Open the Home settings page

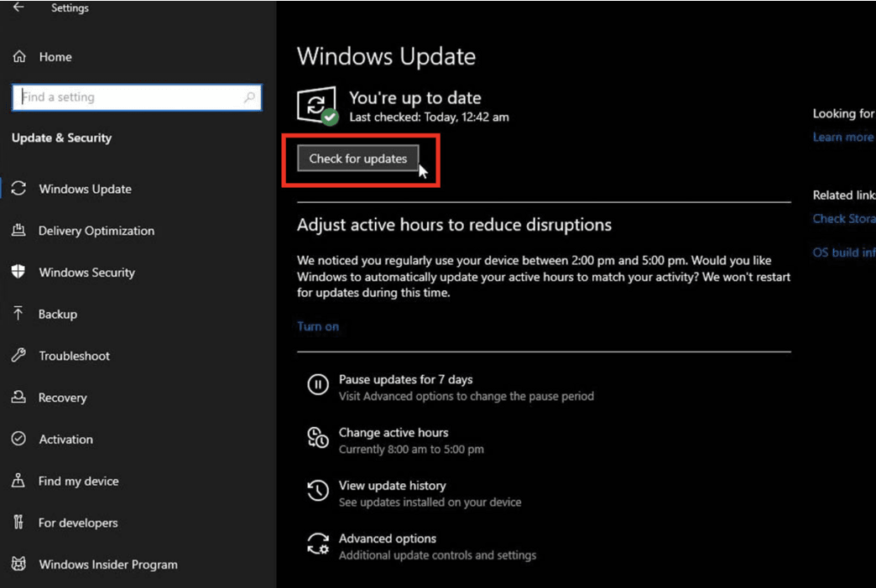click(x=55, y=57)
